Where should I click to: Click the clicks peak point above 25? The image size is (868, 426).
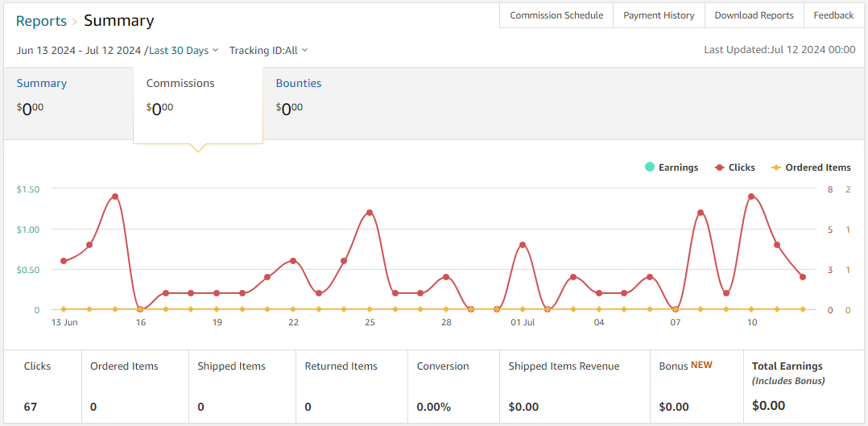tap(370, 213)
